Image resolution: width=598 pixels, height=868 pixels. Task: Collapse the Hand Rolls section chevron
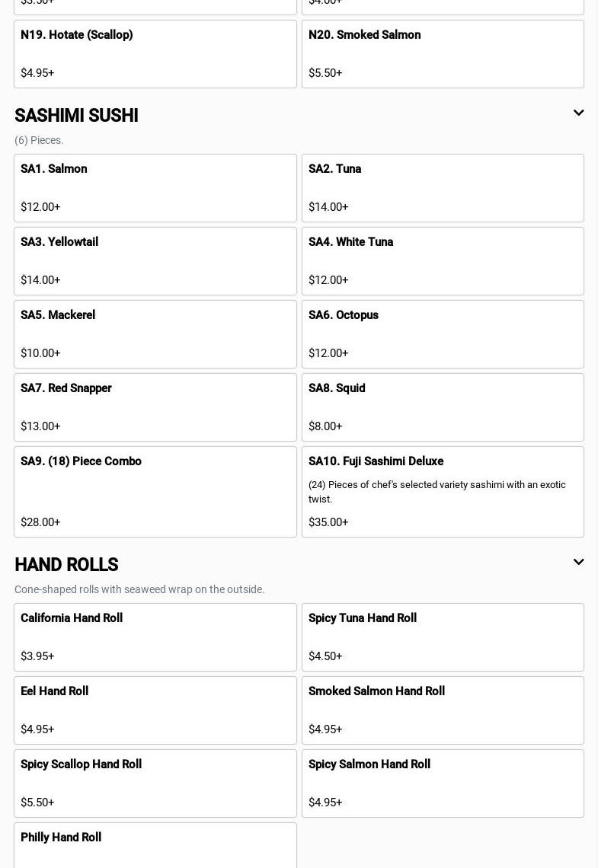coord(578,563)
